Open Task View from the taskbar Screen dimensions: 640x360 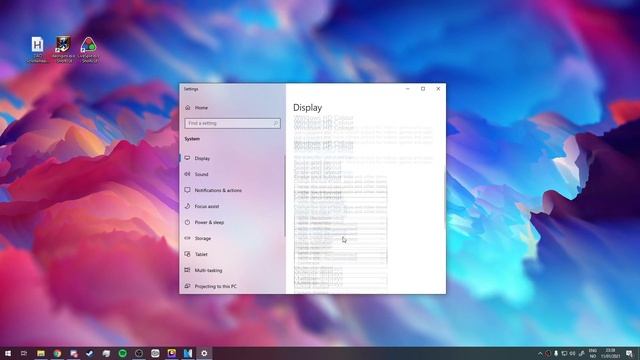coord(24,353)
